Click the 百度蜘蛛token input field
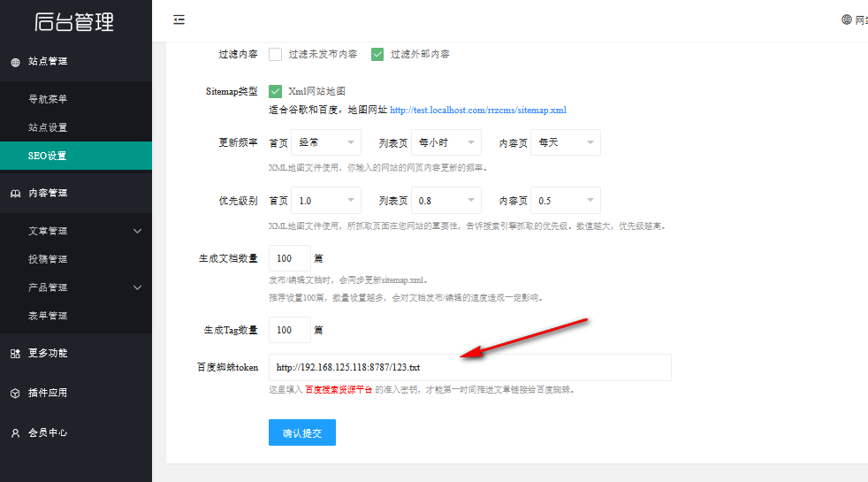 click(x=470, y=367)
